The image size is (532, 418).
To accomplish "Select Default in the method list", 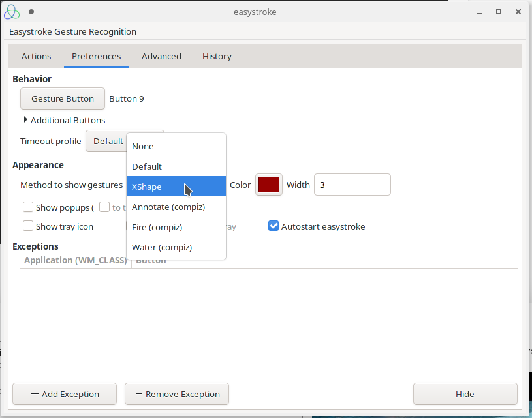I will tap(176, 166).
